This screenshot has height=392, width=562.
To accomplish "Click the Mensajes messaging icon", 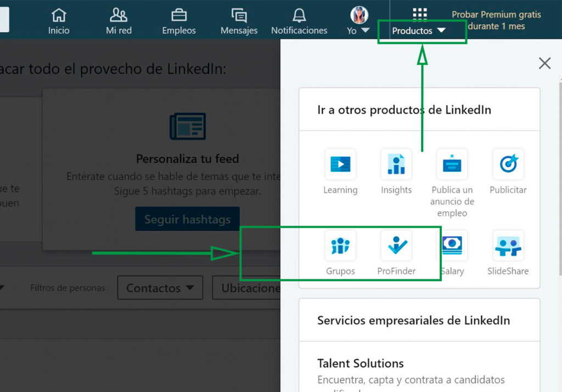I will 239,19.
